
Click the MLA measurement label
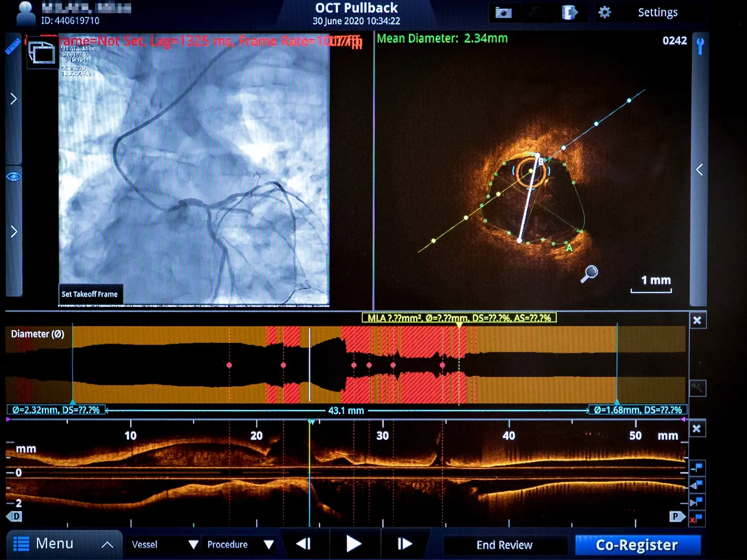coord(459,318)
